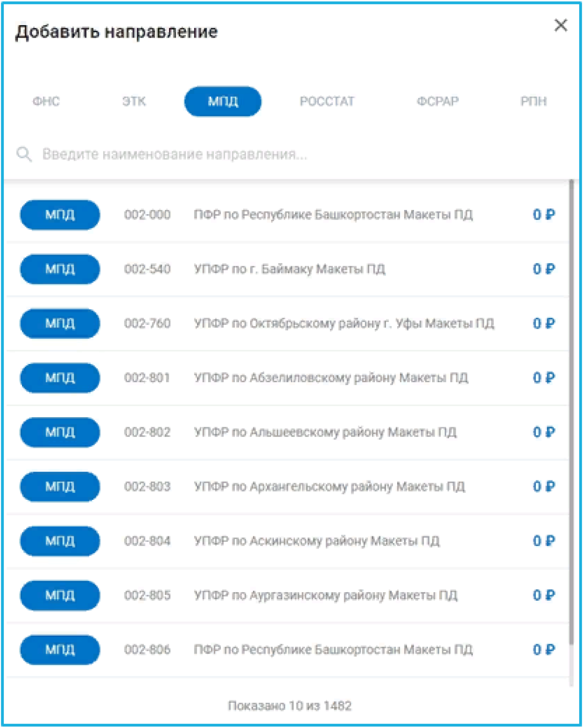Image resolution: width=583 pixels, height=728 pixels.
Task: Close the Добавить направление dialog
Action: tap(560, 25)
